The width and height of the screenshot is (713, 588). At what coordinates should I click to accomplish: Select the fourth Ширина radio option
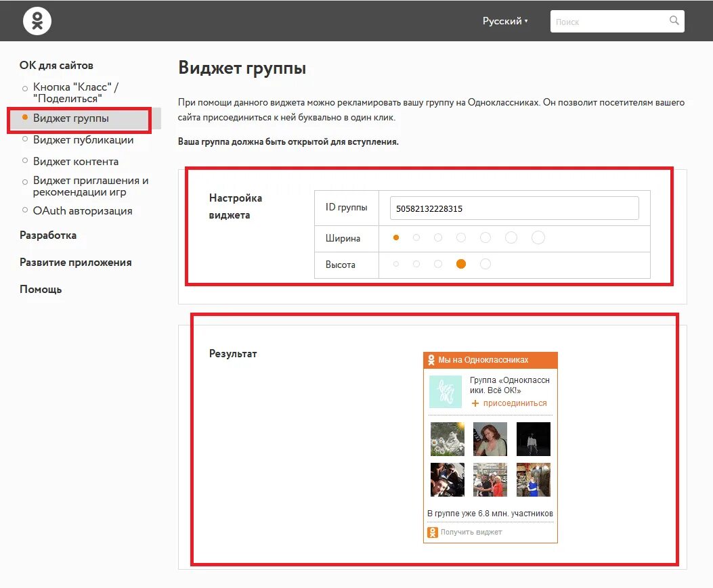click(461, 238)
